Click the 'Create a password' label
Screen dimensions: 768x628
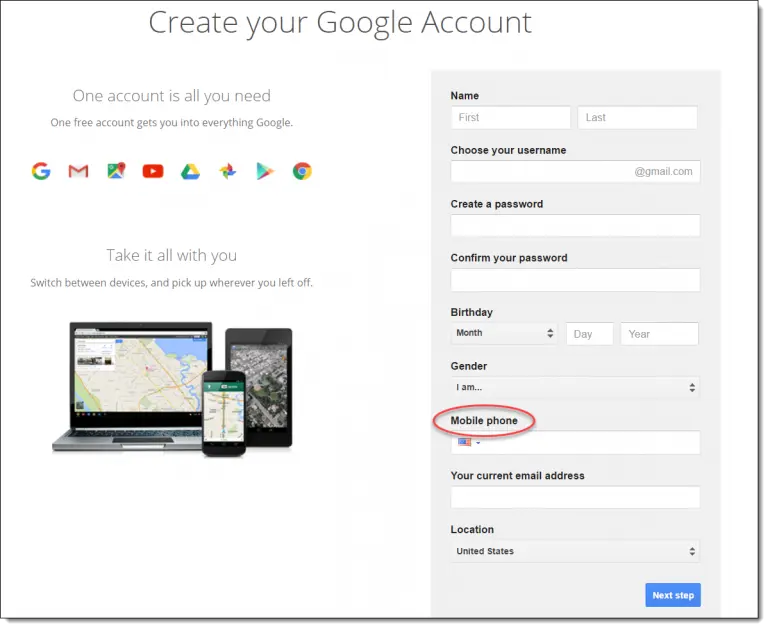click(x=497, y=204)
